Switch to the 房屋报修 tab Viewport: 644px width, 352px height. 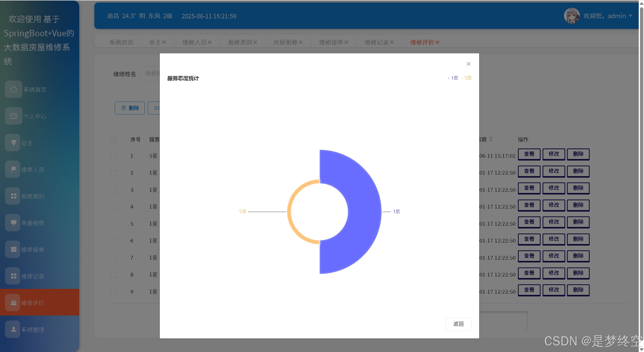click(285, 42)
